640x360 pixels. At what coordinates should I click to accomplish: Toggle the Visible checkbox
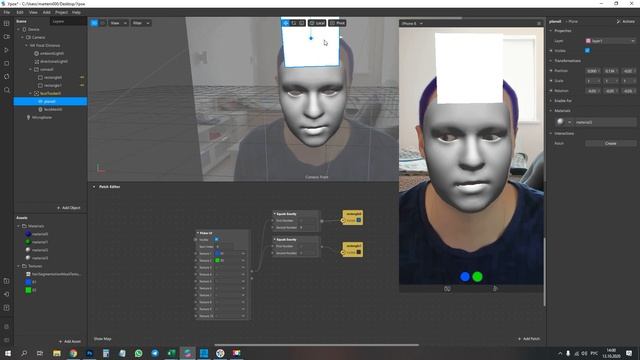tap(587, 51)
